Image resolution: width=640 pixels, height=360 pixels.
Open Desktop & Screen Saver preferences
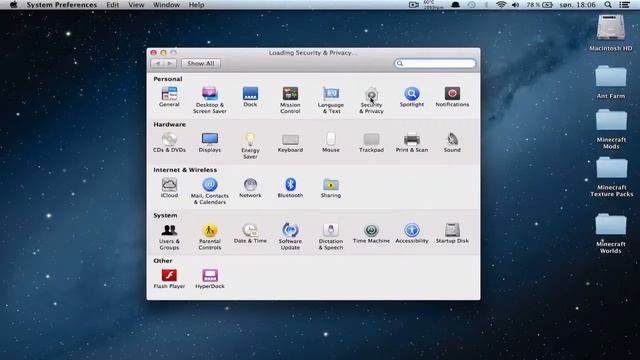[210, 100]
